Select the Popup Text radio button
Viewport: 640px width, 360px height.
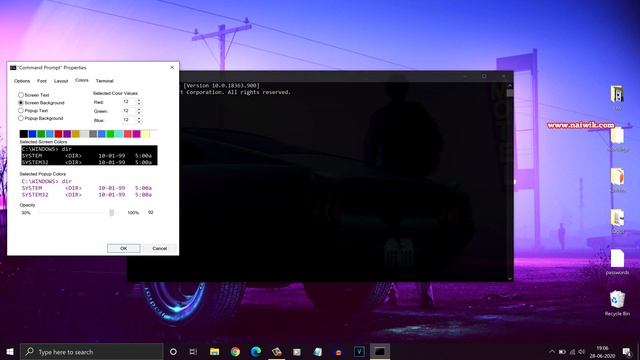tap(21, 110)
